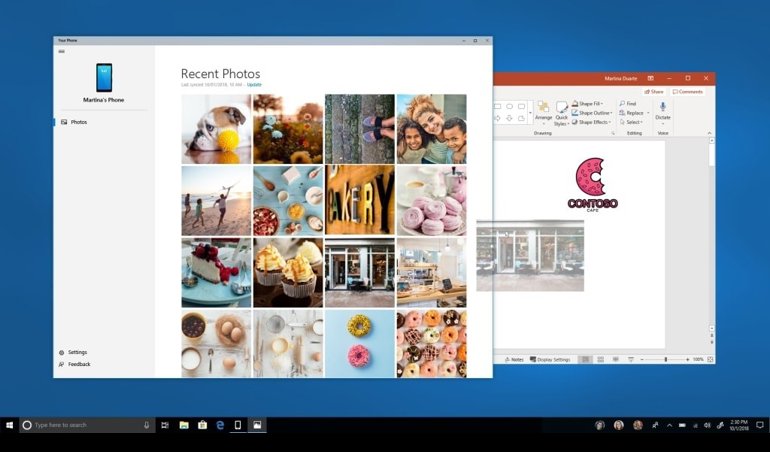Open the Comments pane in PowerPoint
The height and width of the screenshot is (452, 770).
pyautogui.click(x=687, y=91)
